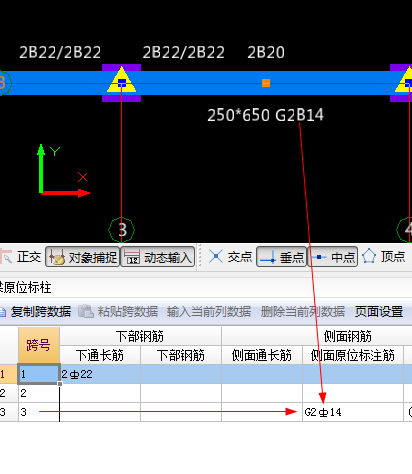Toggle 垂点 perpendicular snap

pyautogui.click(x=282, y=257)
